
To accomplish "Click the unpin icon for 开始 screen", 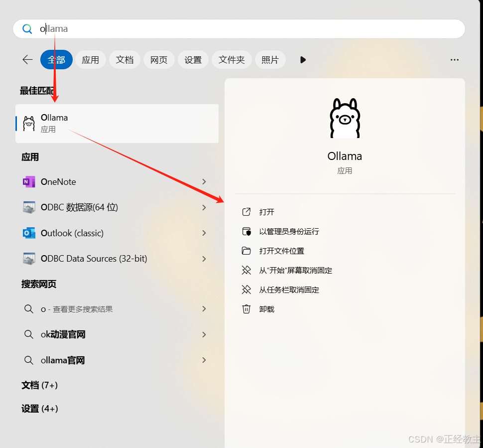I will 246,271.
